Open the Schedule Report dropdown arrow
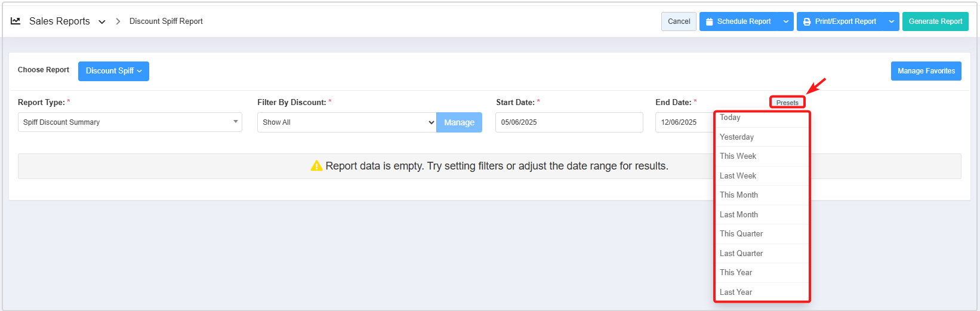980x311 pixels. coord(785,21)
